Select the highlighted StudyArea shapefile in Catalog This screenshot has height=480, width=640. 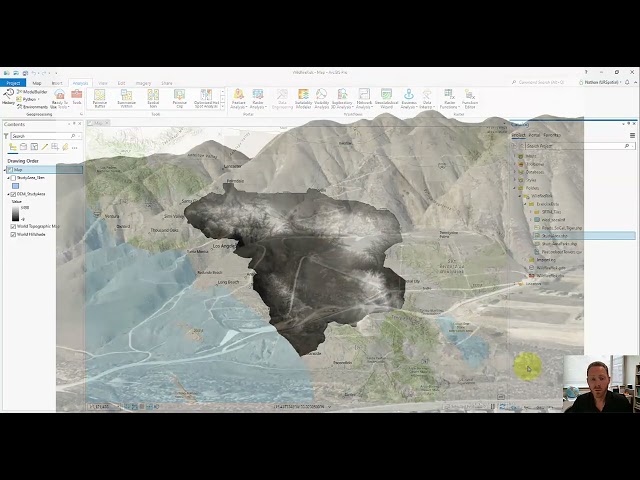click(584, 236)
